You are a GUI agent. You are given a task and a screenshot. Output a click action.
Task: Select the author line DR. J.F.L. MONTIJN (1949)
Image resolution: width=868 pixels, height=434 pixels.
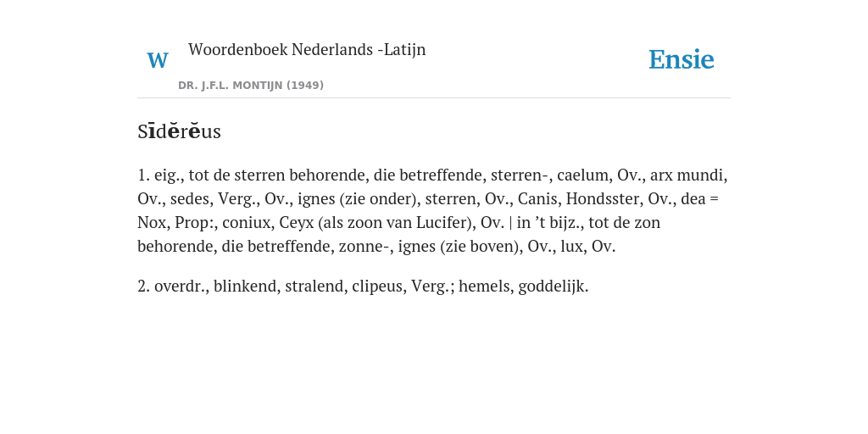click(251, 86)
